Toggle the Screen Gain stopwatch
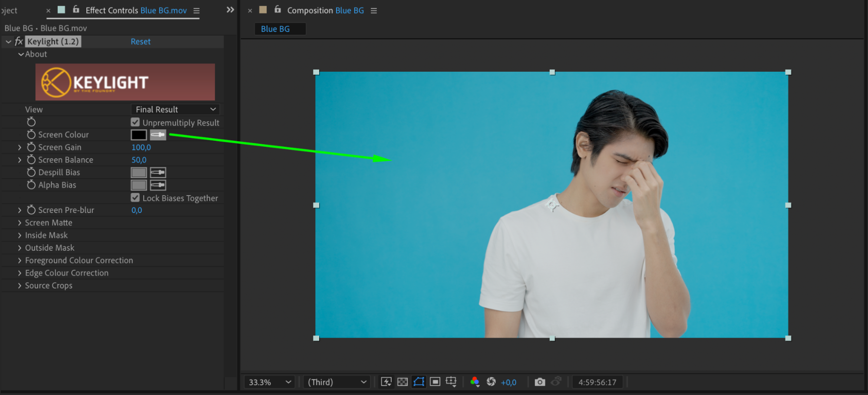The width and height of the screenshot is (868, 395). pyautogui.click(x=31, y=147)
